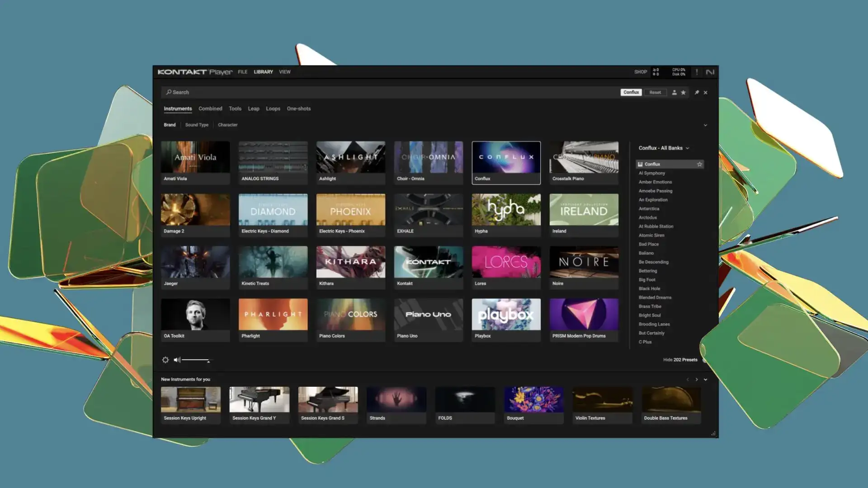Choose the Noire library tile

584,267
